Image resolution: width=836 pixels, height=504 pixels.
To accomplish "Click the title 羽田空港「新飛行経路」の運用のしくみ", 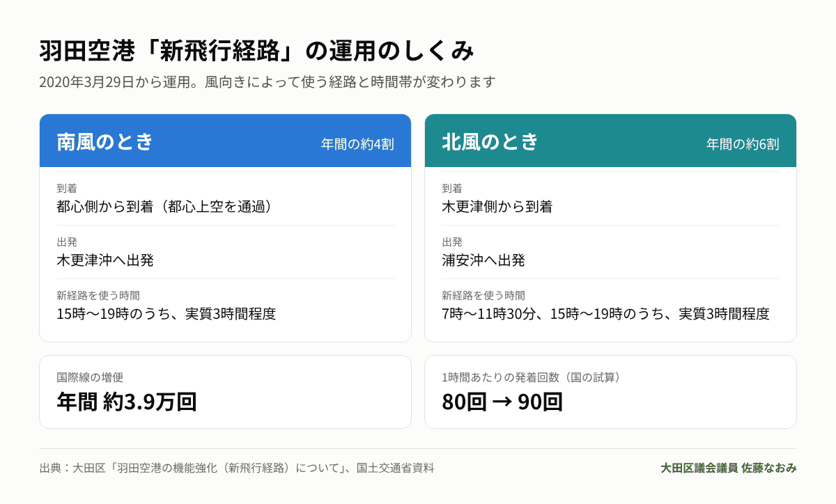I will click(257, 51).
